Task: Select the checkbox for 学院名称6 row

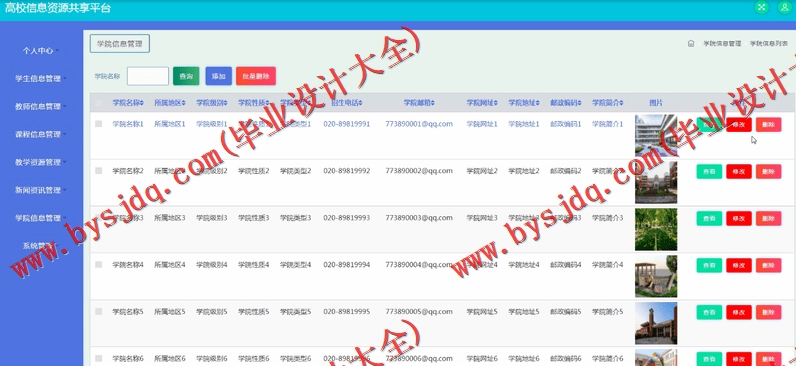Action: coord(98,358)
